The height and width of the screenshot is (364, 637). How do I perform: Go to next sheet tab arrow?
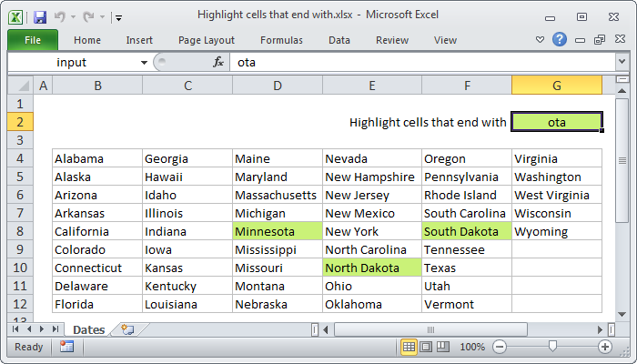point(42,329)
